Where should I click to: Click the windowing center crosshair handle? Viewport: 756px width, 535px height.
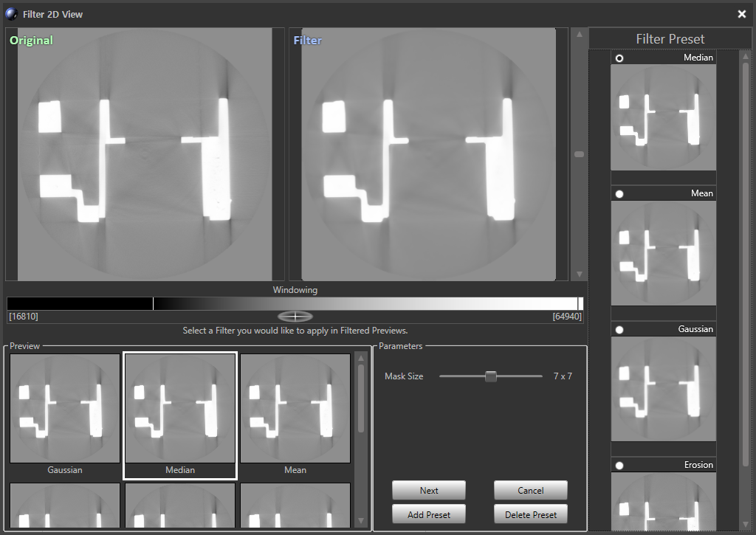[295, 317]
